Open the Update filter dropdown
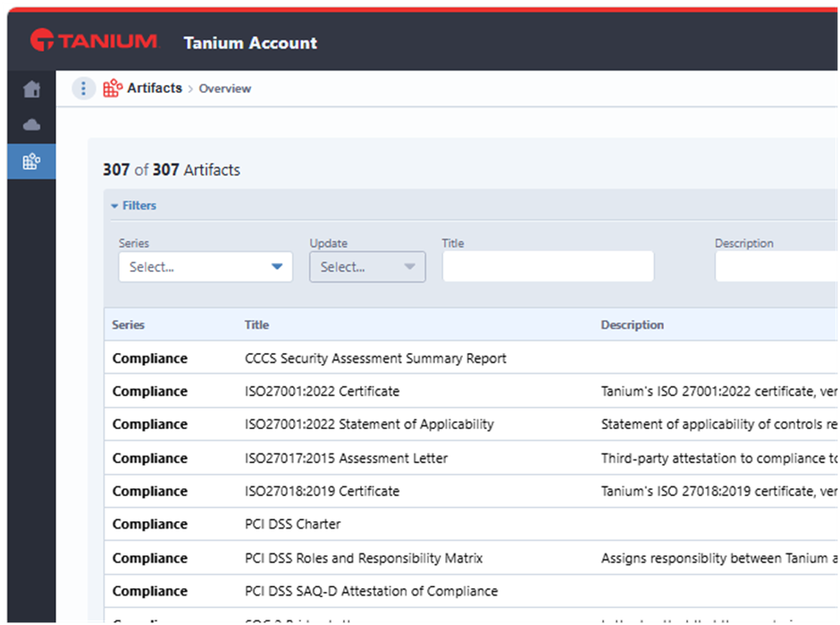 (x=366, y=266)
